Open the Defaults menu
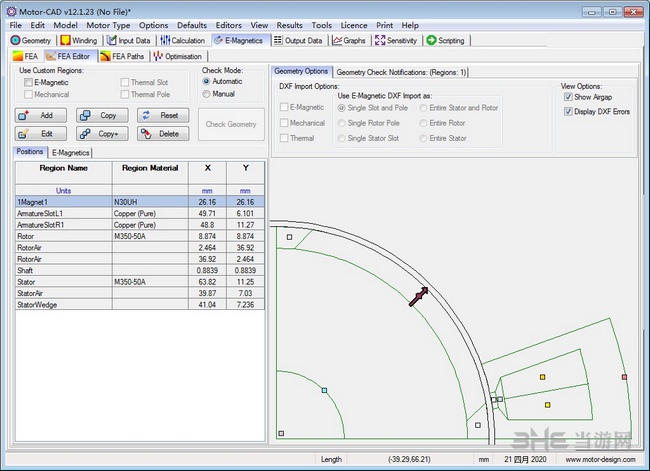 [192, 25]
